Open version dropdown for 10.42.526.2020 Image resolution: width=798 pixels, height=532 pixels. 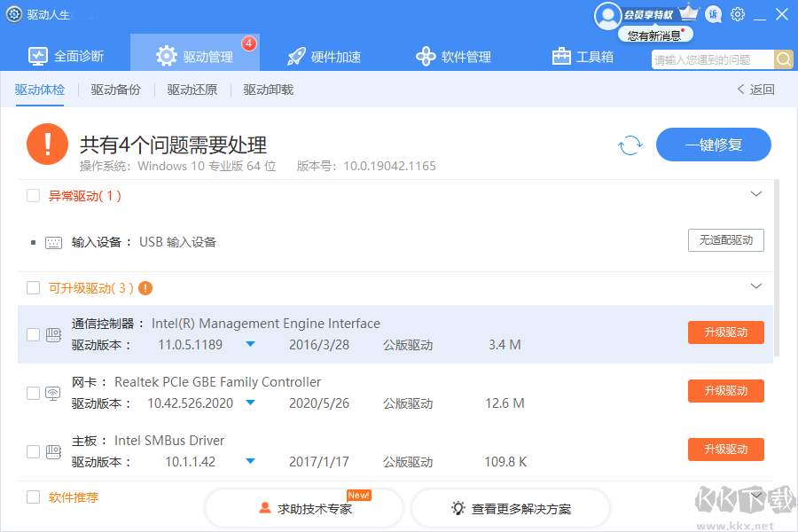click(250, 403)
